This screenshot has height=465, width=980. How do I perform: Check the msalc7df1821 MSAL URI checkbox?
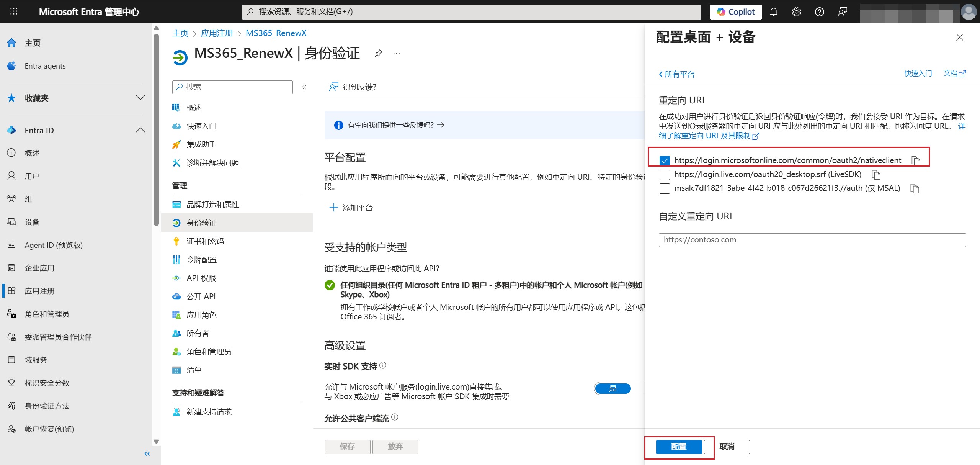point(665,188)
